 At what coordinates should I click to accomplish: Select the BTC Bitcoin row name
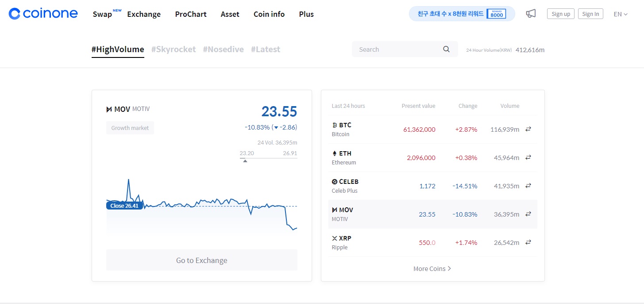[x=342, y=129]
